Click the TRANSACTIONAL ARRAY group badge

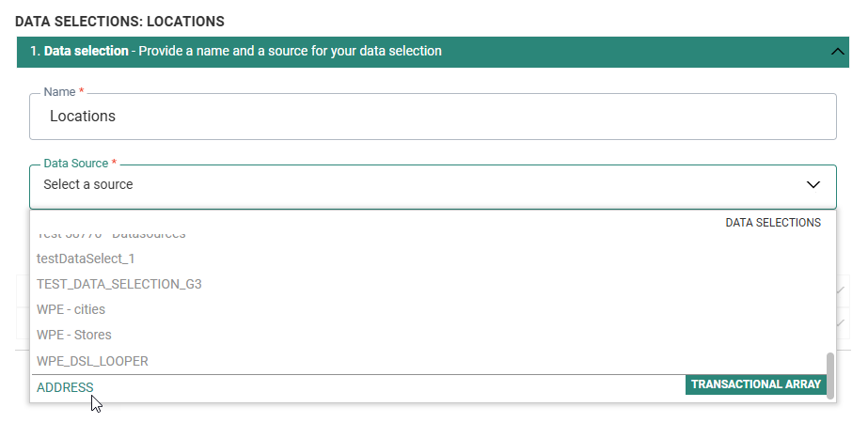[x=756, y=384]
